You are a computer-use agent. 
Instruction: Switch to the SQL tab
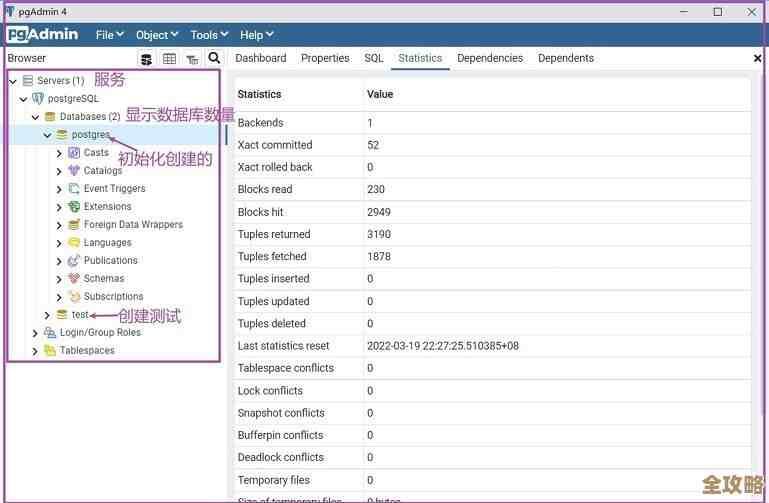[374, 58]
